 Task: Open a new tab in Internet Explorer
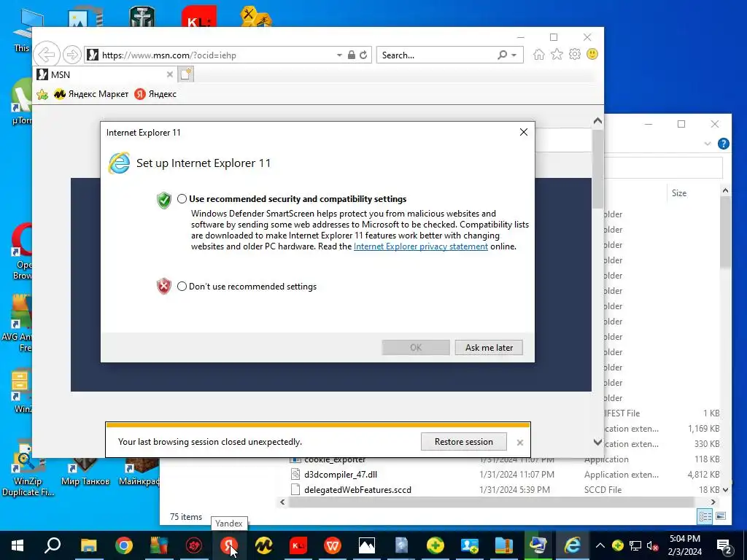click(x=186, y=74)
